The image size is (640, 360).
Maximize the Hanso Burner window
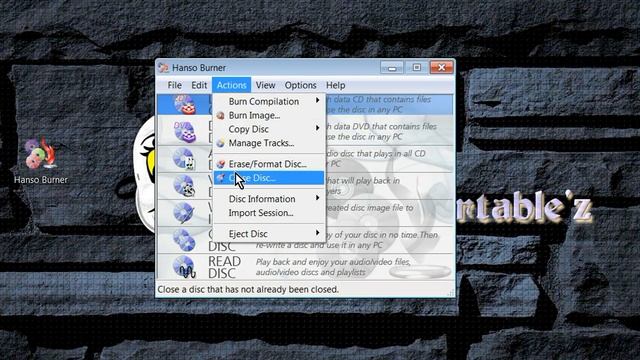tap(416, 67)
